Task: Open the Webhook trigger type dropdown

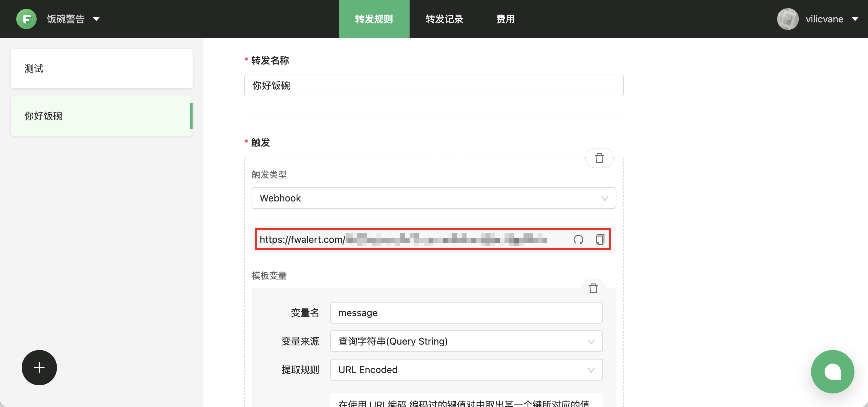Action: tap(434, 198)
